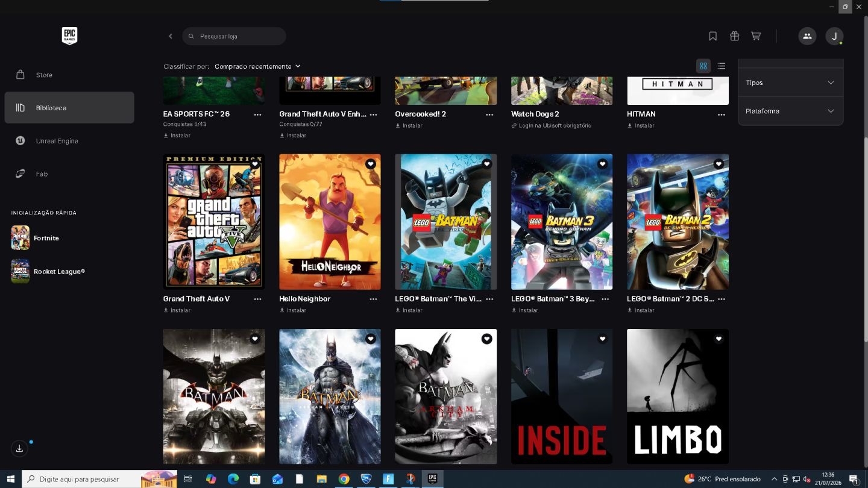Open the Biblioteca section
868x488 pixels.
click(x=69, y=108)
